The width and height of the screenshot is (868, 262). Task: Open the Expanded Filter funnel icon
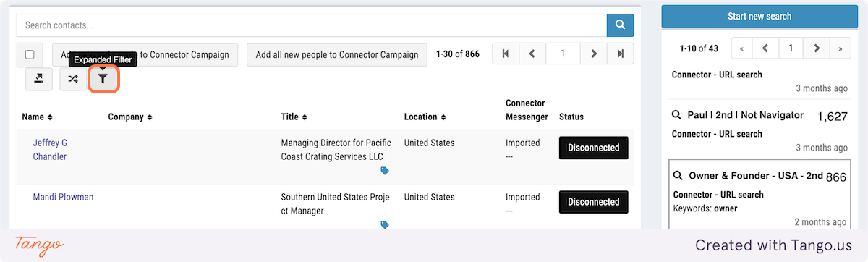pos(103,79)
